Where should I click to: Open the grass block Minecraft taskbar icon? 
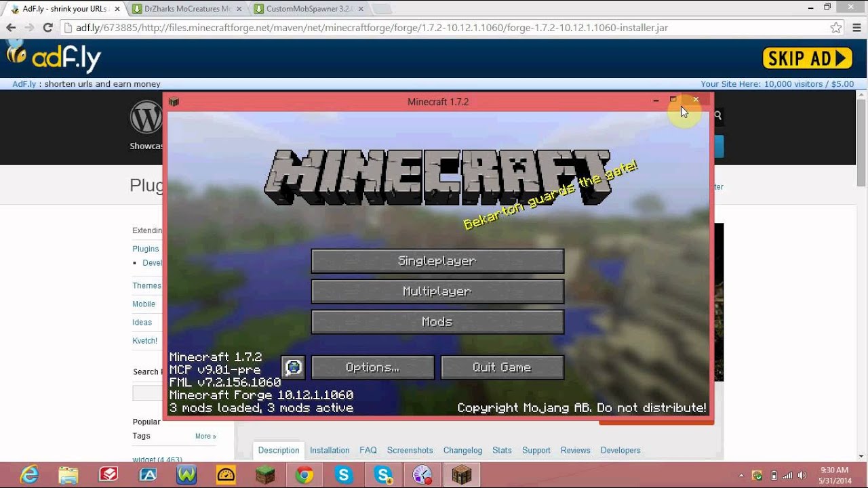point(264,475)
